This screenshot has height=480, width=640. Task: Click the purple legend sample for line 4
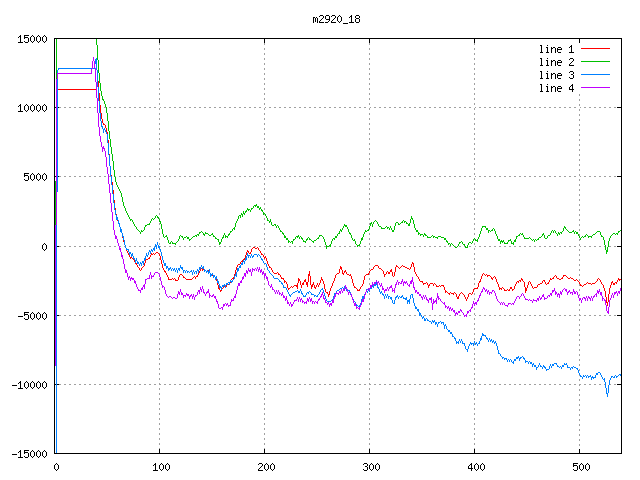click(x=596, y=88)
